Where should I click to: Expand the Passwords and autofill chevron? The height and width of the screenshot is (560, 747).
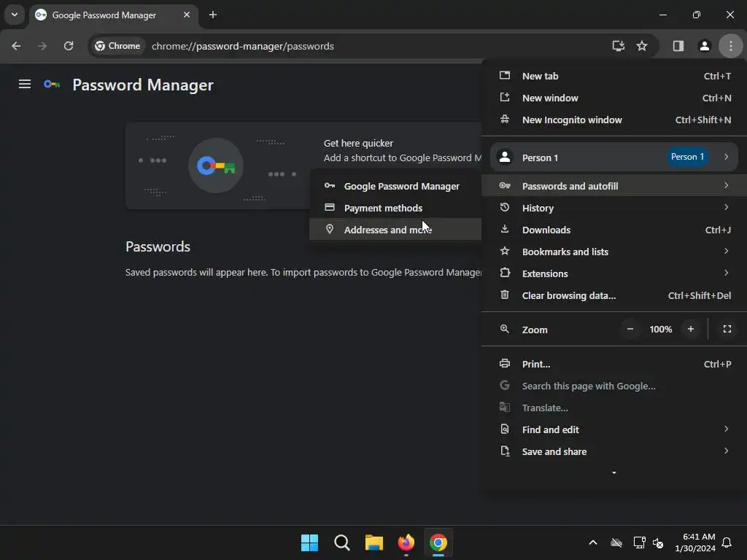726,185
